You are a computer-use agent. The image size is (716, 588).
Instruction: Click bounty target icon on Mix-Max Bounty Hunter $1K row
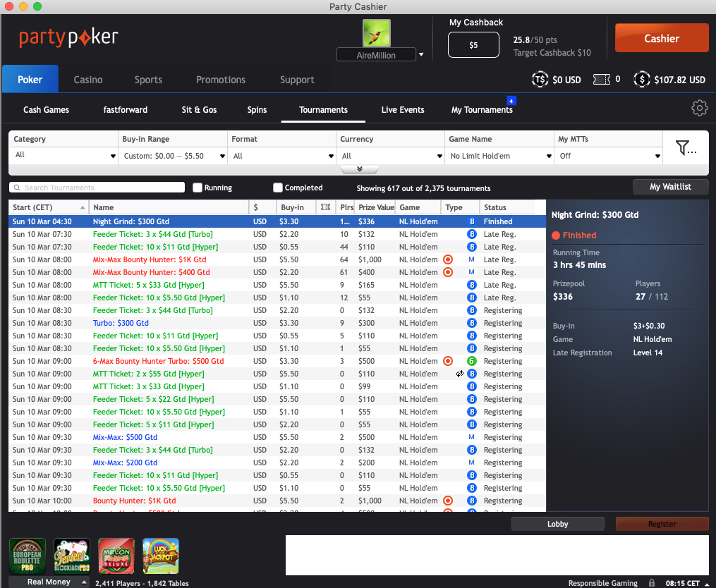tap(448, 259)
